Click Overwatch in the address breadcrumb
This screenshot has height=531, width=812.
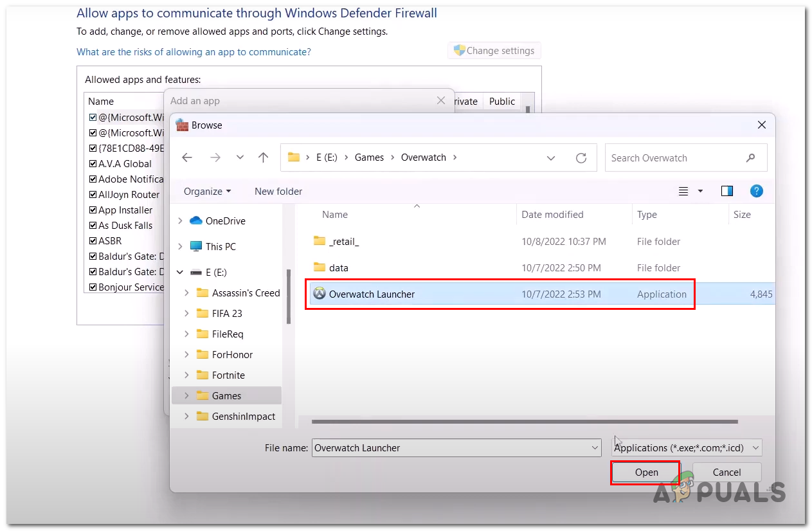424,157
